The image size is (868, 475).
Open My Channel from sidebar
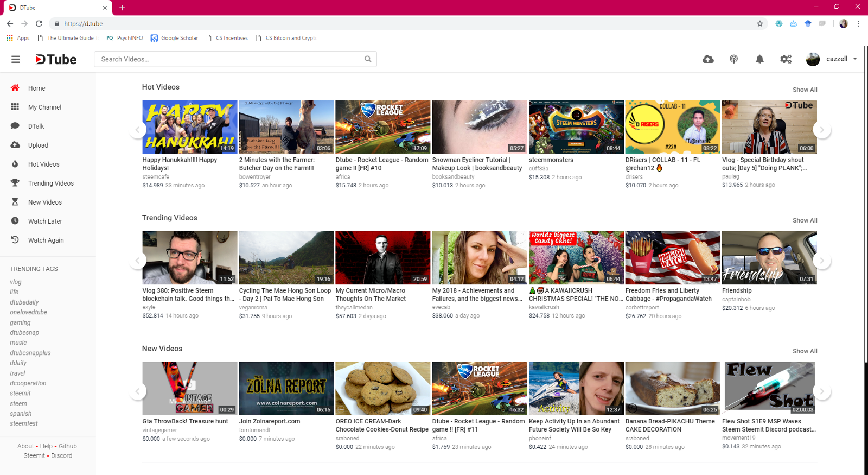[44, 107]
